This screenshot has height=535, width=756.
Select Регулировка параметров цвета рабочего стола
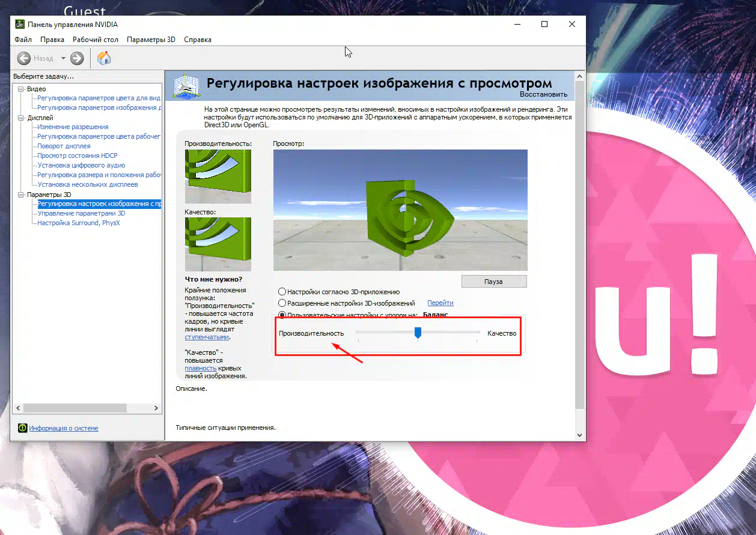tap(99, 136)
